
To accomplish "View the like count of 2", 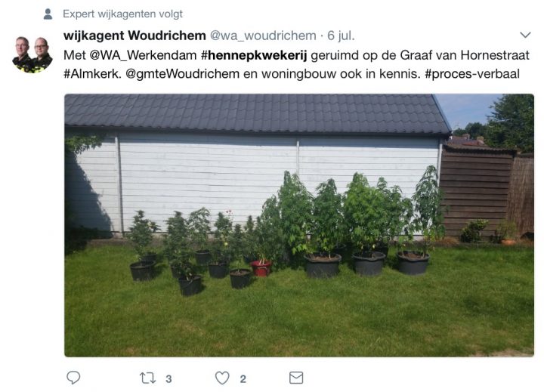I will pos(243,379).
